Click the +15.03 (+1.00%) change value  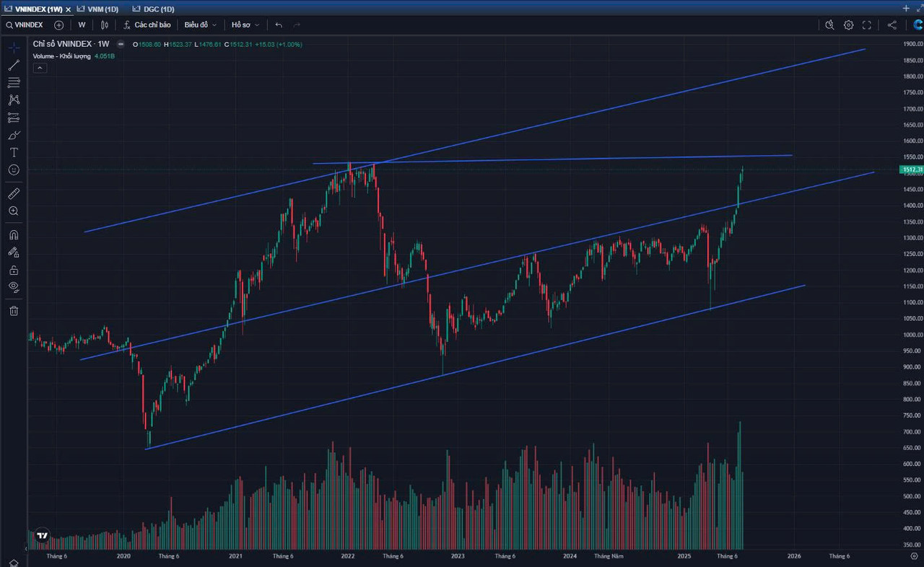coord(279,45)
